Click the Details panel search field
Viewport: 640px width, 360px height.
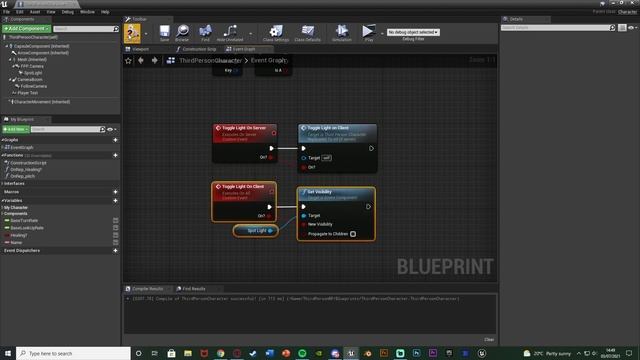point(558,28)
